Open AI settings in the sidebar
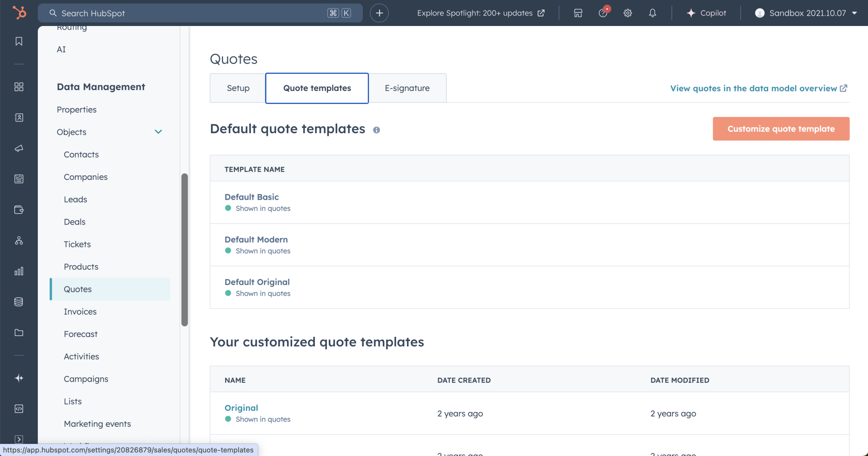The image size is (868, 456). tap(61, 50)
